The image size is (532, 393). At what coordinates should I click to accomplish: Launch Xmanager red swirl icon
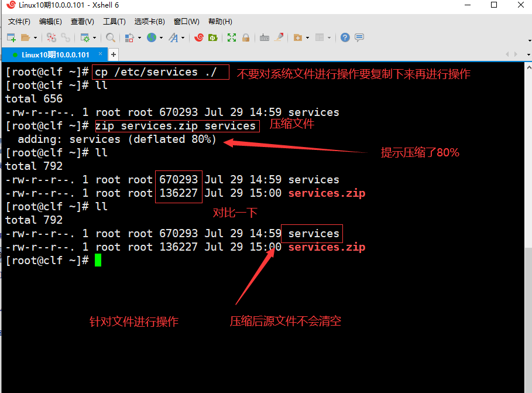[199, 37]
